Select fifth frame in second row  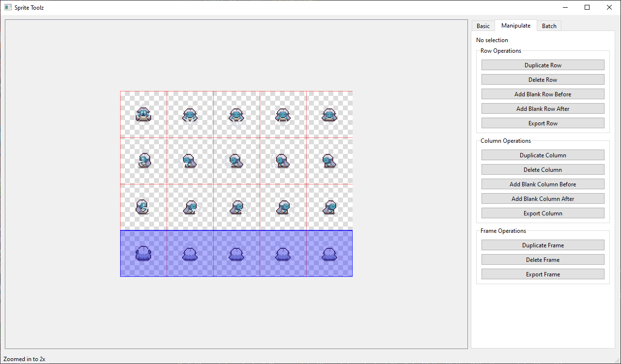click(x=329, y=161)
